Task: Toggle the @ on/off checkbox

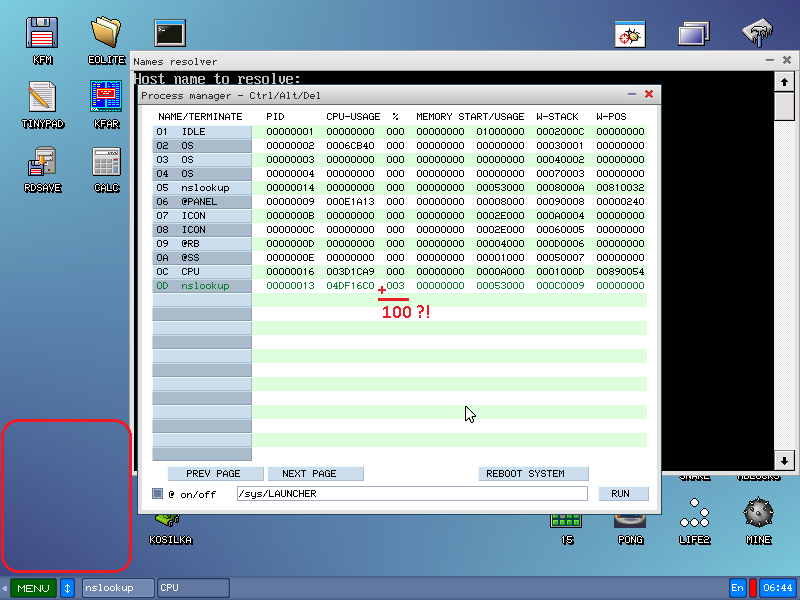Action: tap(157, 494)
